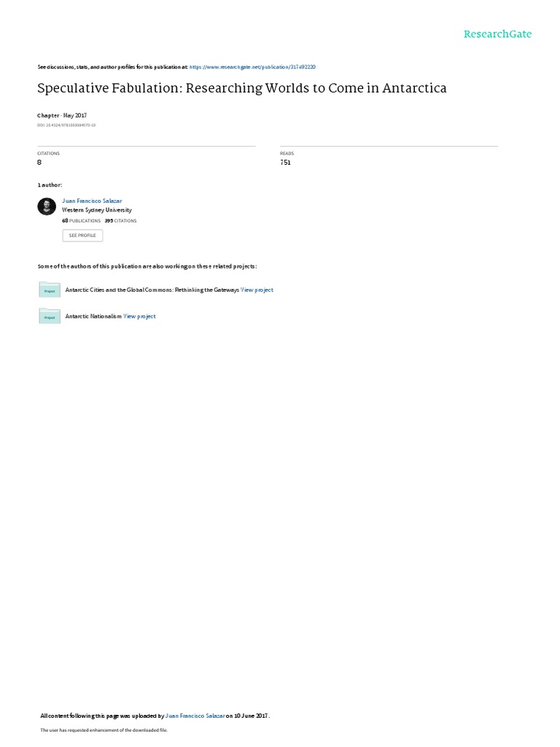The image size is (560, 747).
Task: Click the Chapter May 2017 label
Action: point(62,116)
